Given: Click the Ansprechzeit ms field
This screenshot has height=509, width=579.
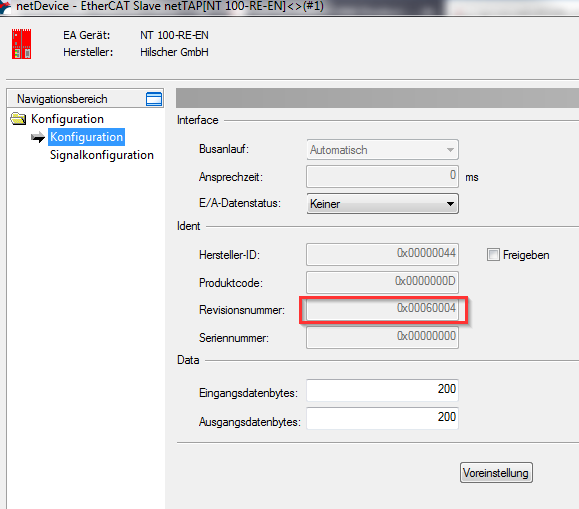Looking at the screenshot, I should pyautogui.click(x=382, y=177).
